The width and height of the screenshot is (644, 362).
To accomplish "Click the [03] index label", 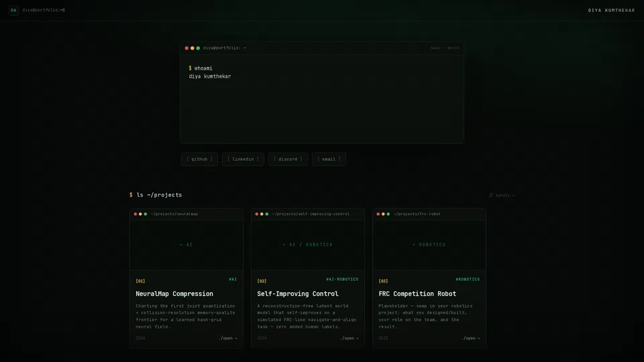I will 383,281.
